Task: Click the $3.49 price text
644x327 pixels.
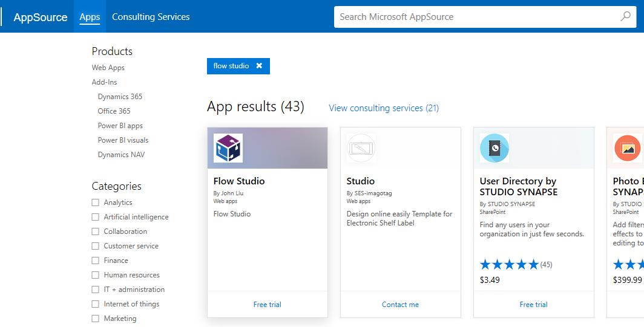Action: coord(490,280)
